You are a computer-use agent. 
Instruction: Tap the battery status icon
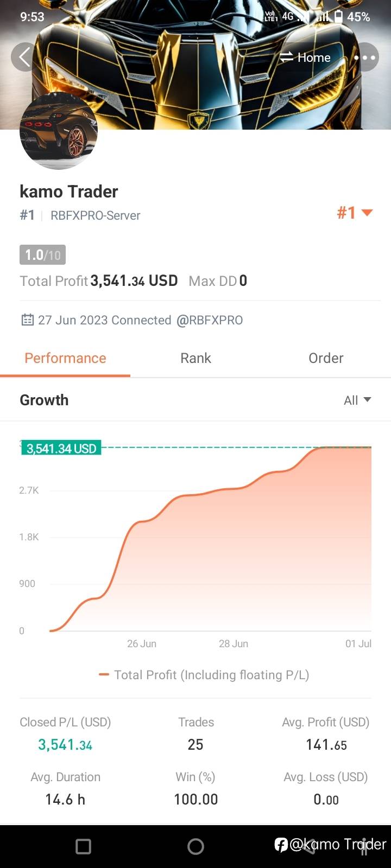338,17
